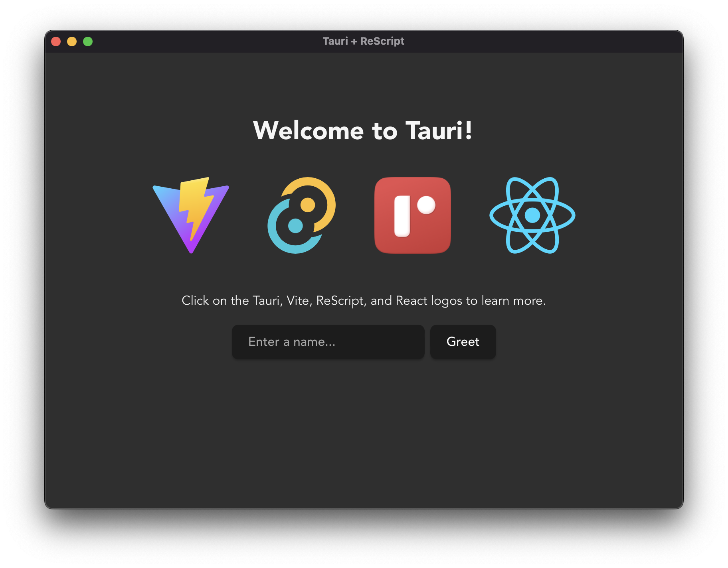Click the "Welcome to Tauri!" heading
728x568 pixels.
pyautogui.click(x=363, y=130)
